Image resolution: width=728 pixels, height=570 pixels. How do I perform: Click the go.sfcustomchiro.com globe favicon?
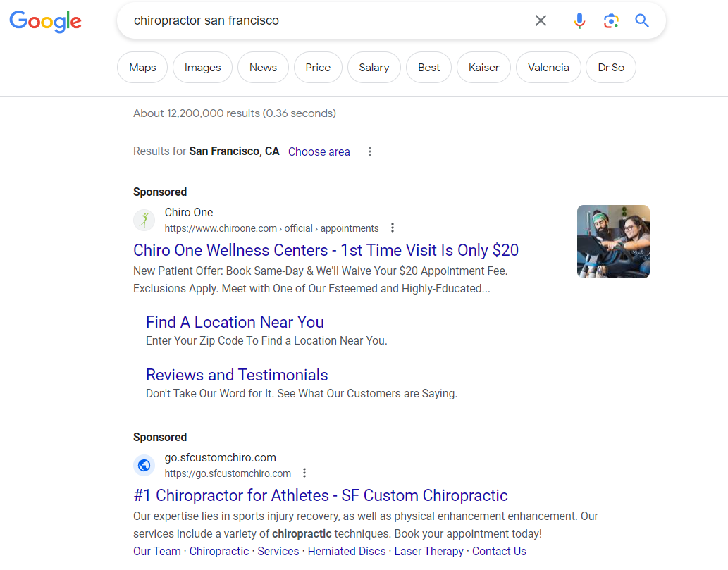click(144, 465)
